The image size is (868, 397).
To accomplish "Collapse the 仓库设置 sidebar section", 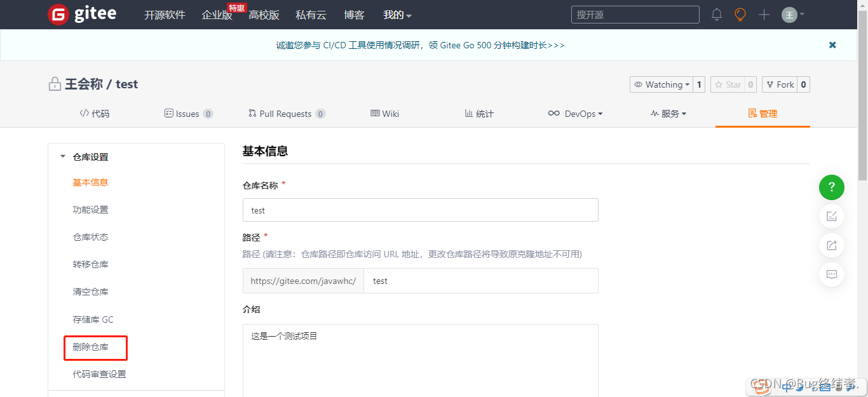I will [62, 156].
